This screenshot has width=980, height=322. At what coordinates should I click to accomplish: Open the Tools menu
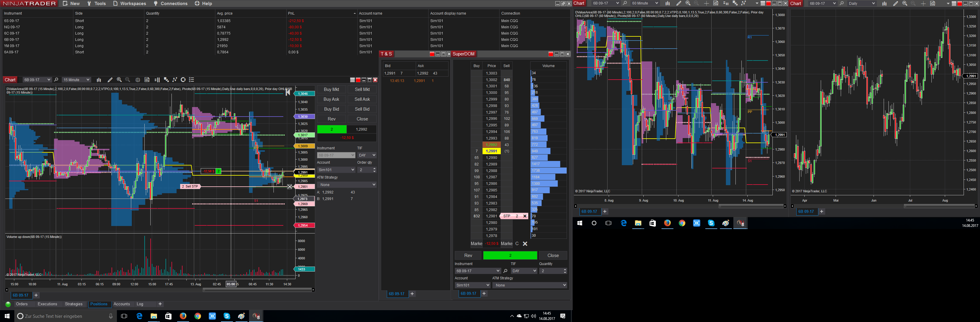(x=97, y=3)
